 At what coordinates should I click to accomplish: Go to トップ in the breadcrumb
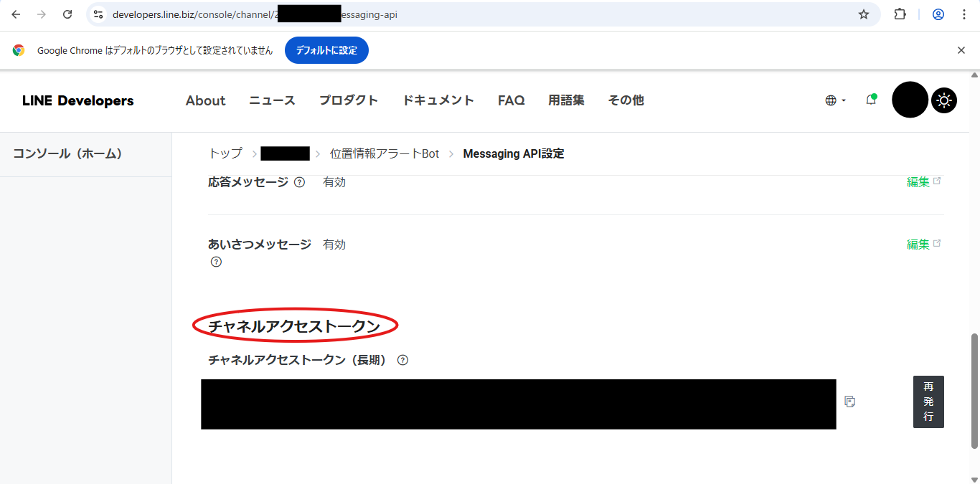(x=225, y=153)
